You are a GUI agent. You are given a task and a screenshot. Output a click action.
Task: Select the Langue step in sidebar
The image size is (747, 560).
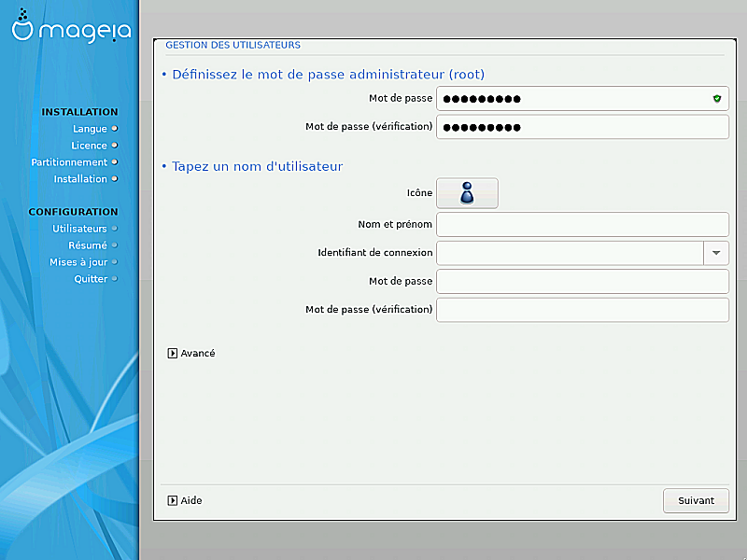coord(91,129)
